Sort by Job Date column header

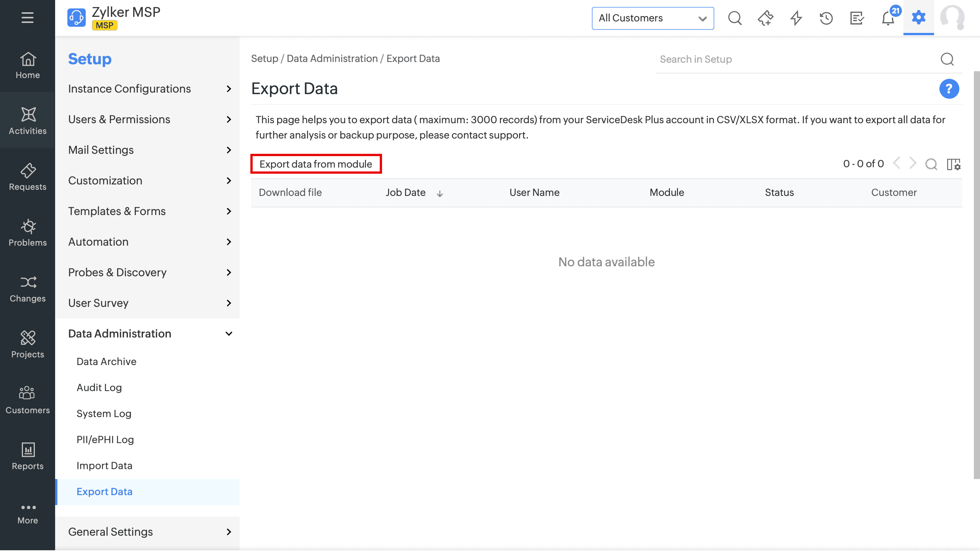point(405,192)
